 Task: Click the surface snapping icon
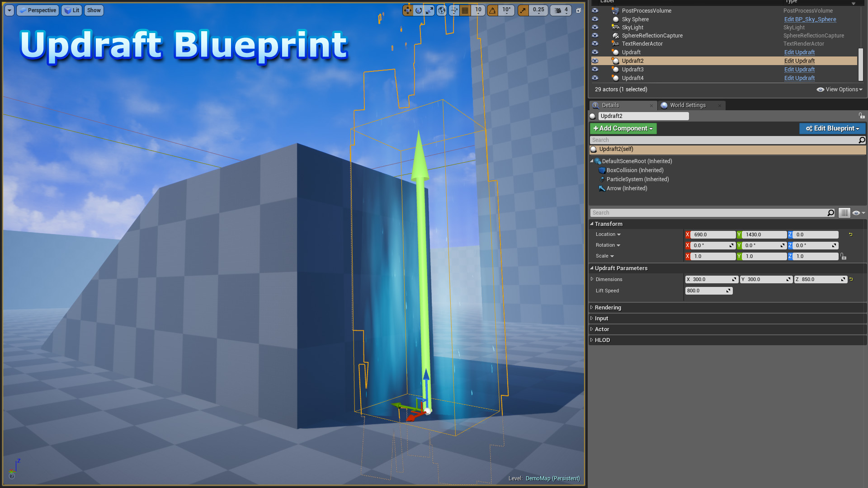[454, 10]
